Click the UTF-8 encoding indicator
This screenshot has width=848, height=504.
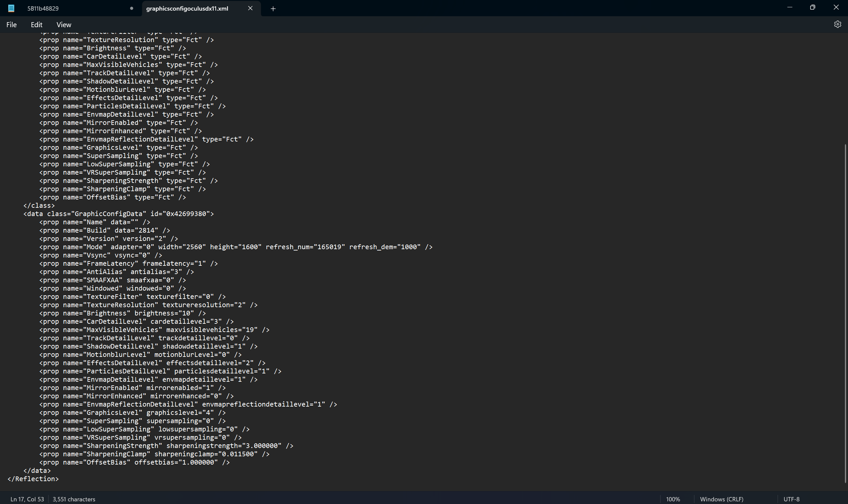(791, 499)
